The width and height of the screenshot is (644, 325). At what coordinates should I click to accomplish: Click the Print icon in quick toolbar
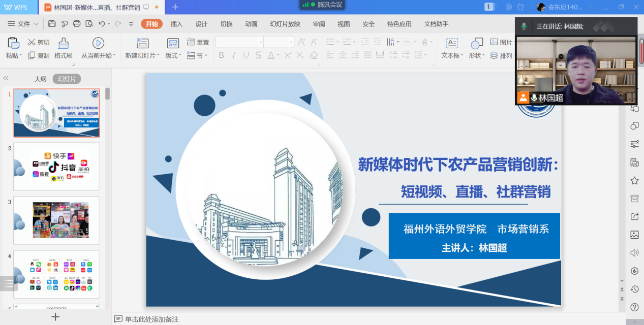click(x=77, y=24)
